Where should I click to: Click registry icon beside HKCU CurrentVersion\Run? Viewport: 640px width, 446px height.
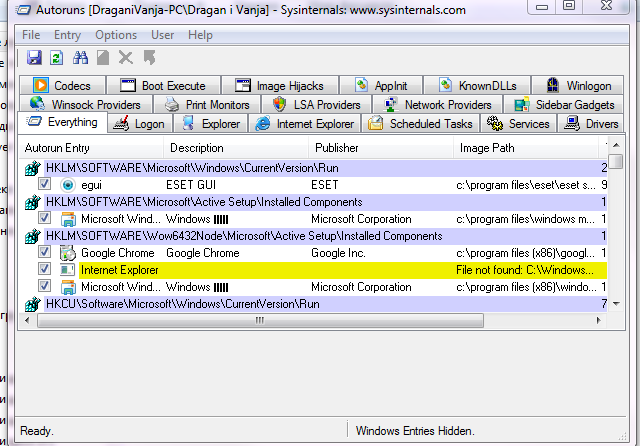click(x=33, y=304)
